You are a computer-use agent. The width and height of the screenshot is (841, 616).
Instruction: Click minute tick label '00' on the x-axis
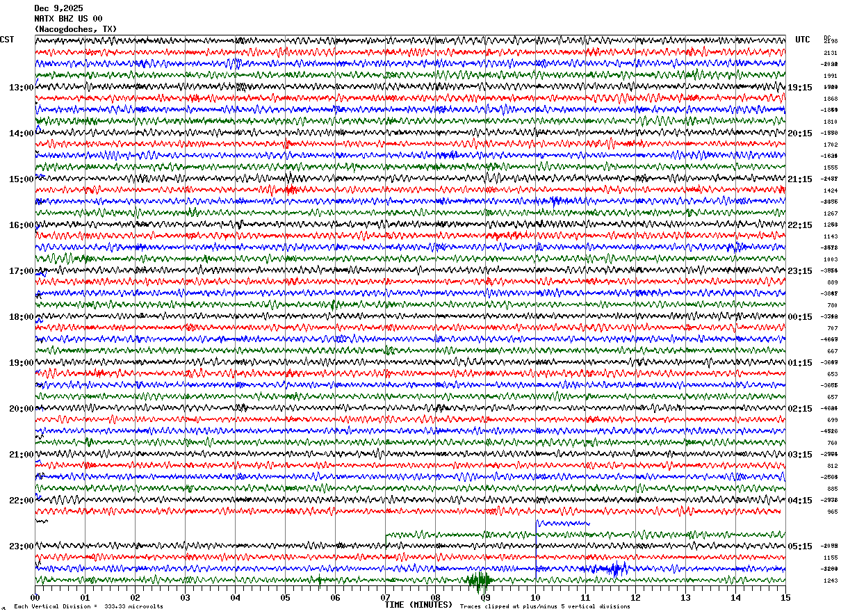point(35,597)
